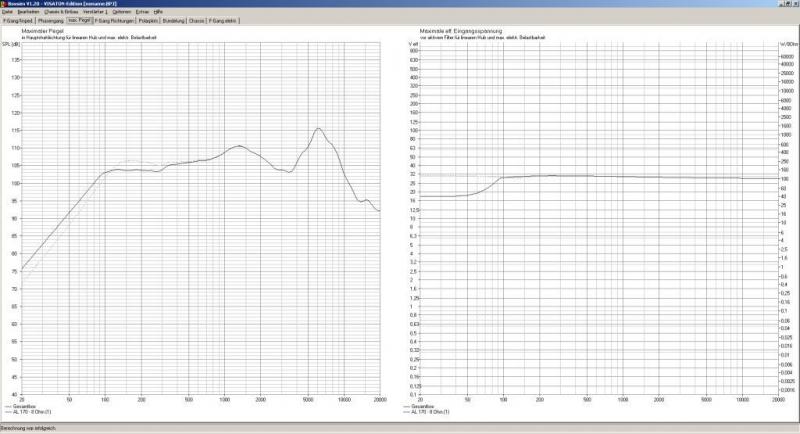This screenshot has width=800, height=434.
Task: Open the Chassis & Einbau menu
Action: (61, 11)
